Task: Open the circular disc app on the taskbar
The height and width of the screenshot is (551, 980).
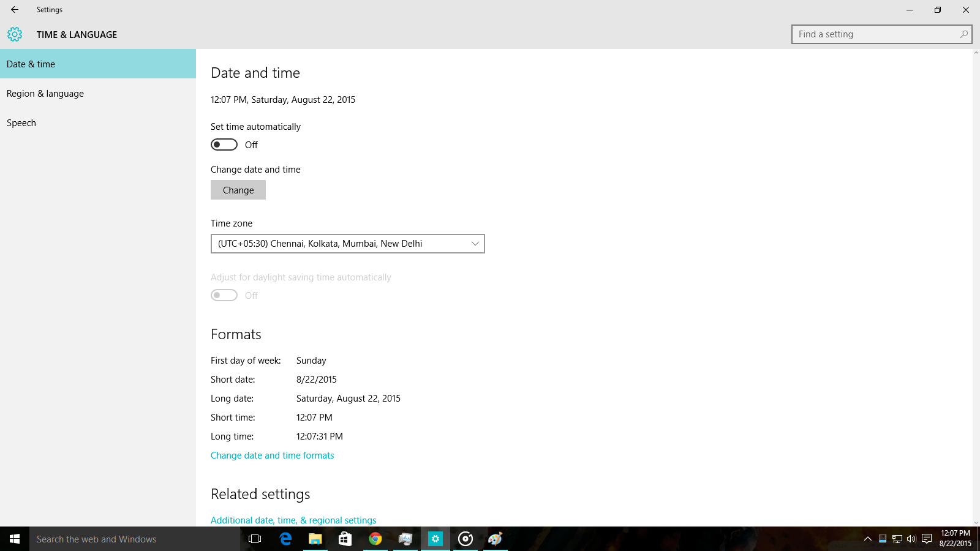Action: coord(466,539)
